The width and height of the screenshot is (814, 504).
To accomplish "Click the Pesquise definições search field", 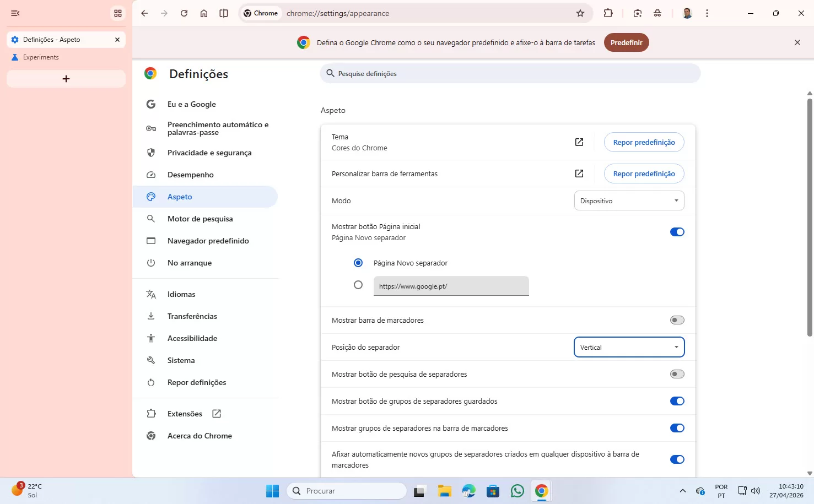I will [x=510, y=73].
